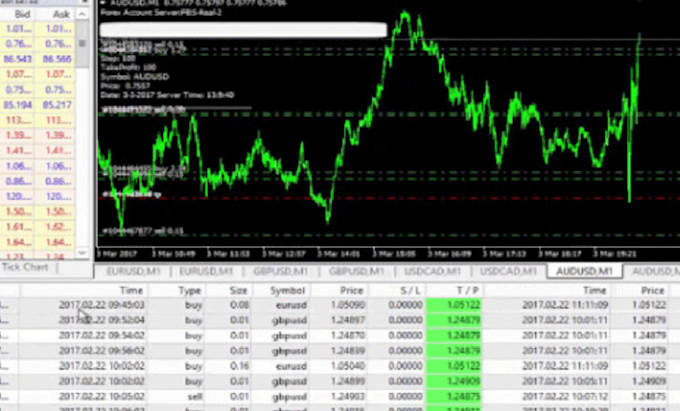
Task: Click the open price 1.24899
Action: (348, 382)
